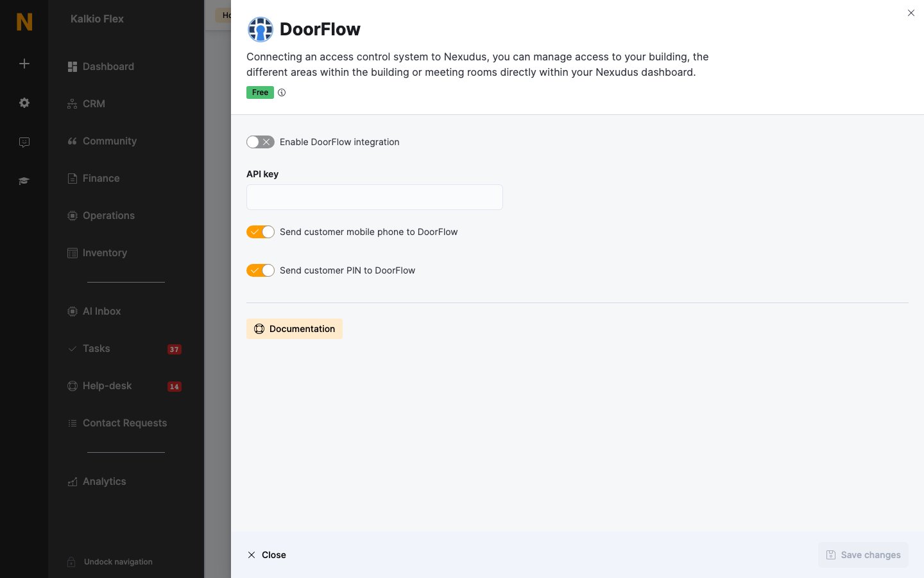The image size is (924, 578).
Task: Open Community in the sidebar
Action: click(102, 141)
